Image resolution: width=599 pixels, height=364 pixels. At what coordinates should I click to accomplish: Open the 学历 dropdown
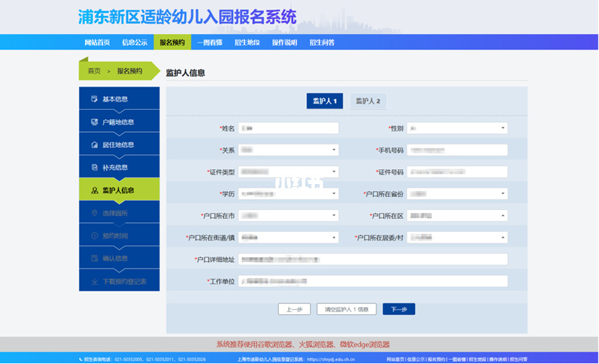(288, 194)
